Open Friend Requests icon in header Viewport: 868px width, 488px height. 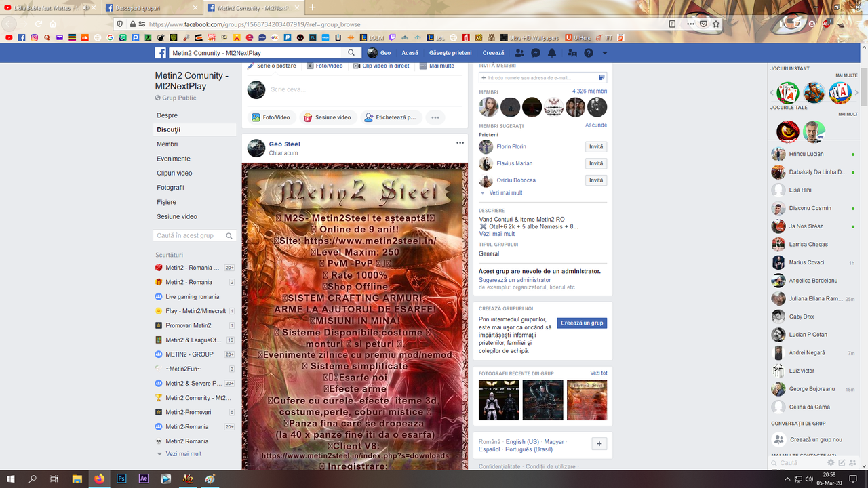pyautogui.click(x=519, y=53)
